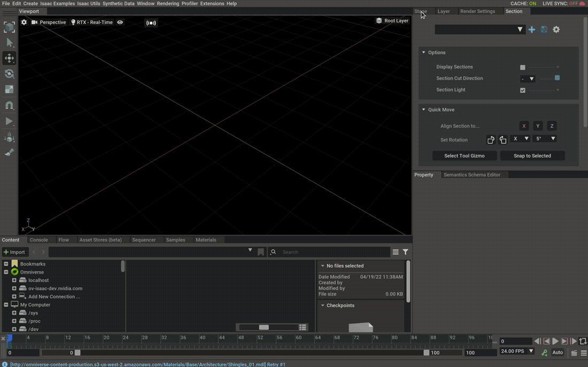Add a new section with plus icon

tap(532, 29)
